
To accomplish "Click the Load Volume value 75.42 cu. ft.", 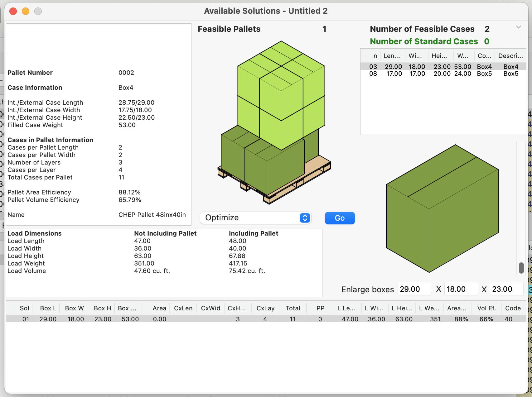I will [247, 271].
